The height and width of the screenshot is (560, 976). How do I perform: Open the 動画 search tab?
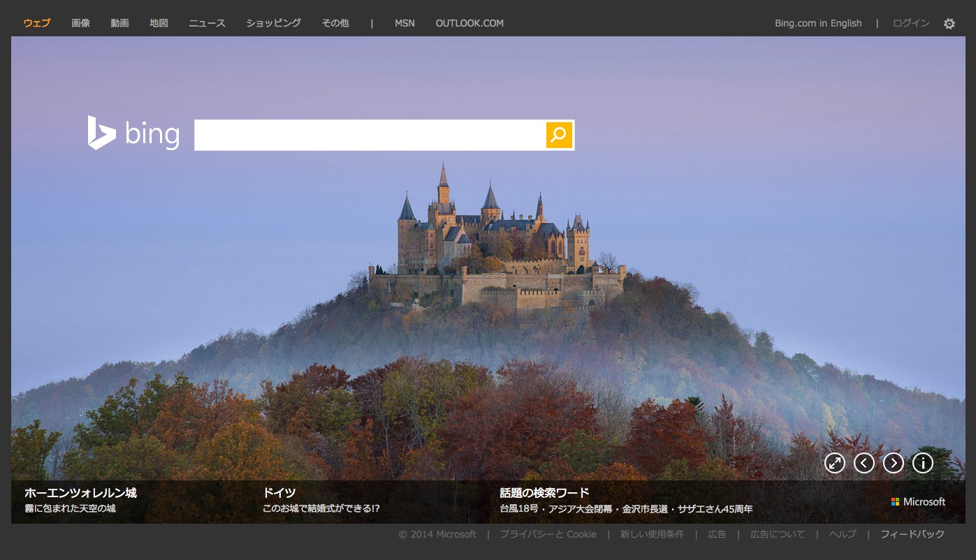click(x=119, y=23)
